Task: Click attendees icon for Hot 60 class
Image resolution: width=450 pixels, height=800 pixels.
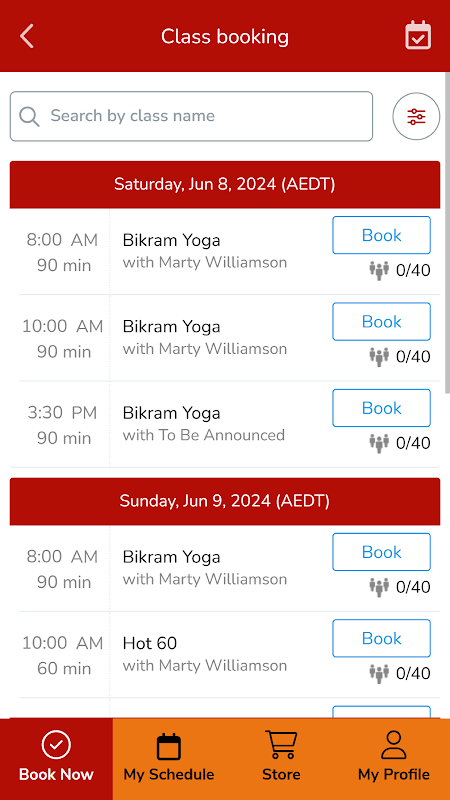Action: pos(379,673)
